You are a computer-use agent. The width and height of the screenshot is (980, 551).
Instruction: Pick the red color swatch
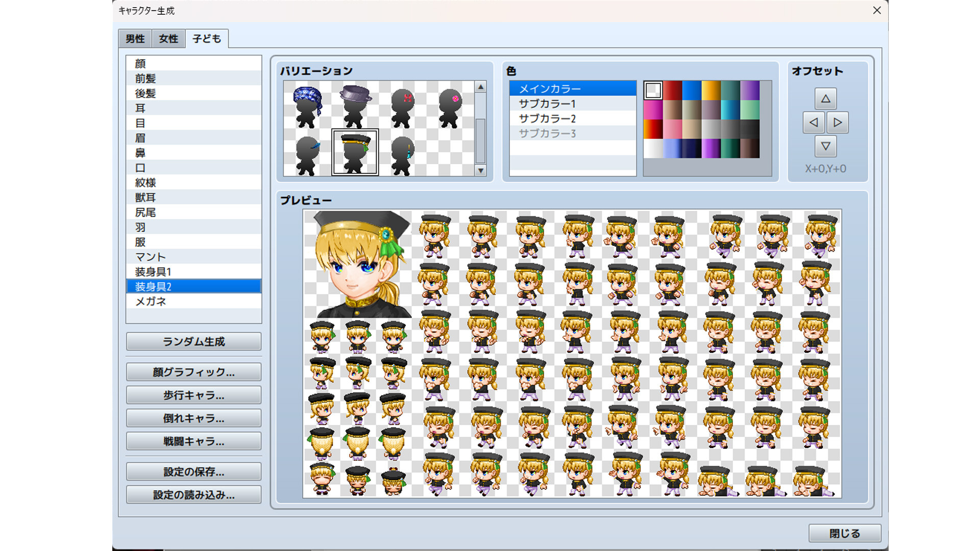pos(672,90)
